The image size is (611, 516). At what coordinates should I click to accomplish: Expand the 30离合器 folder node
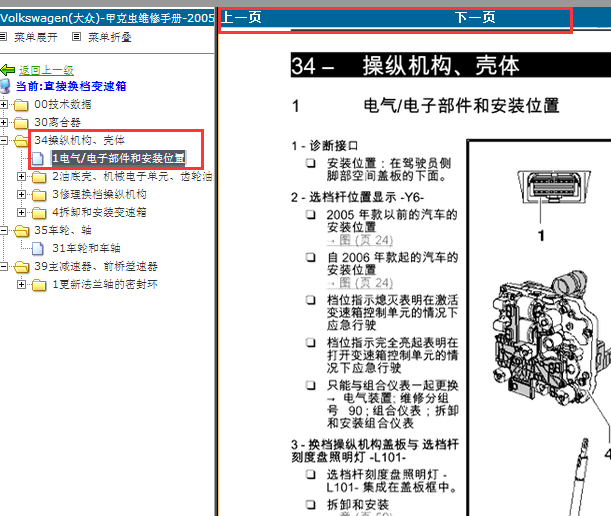(4, 122)
